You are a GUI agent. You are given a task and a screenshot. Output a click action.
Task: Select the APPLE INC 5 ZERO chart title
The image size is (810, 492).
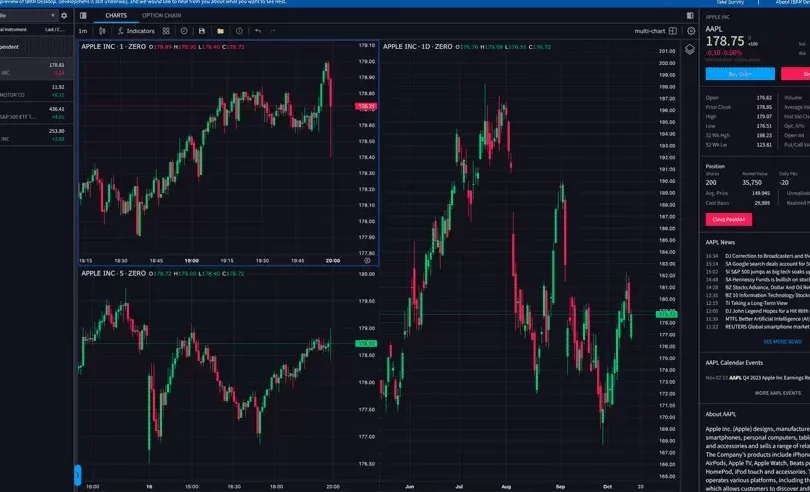point(114,273)
